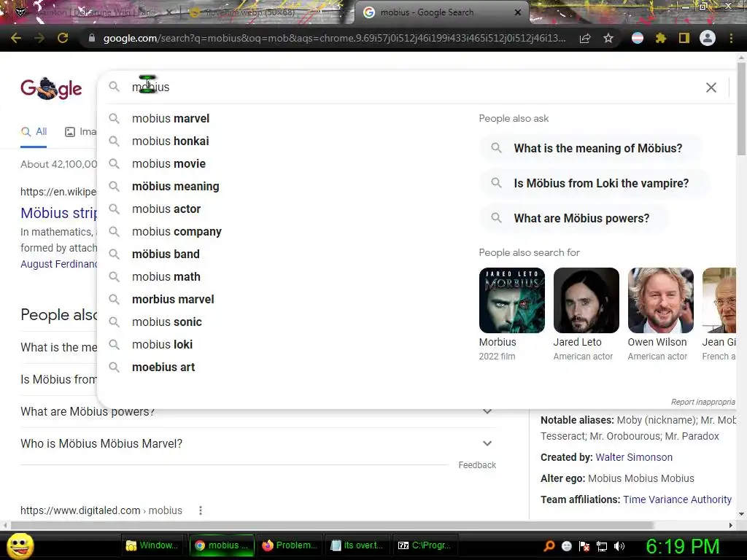The image size is (747, 560).
Task: Open the Extensions puzzle piece menu
Action: (660, 38)
